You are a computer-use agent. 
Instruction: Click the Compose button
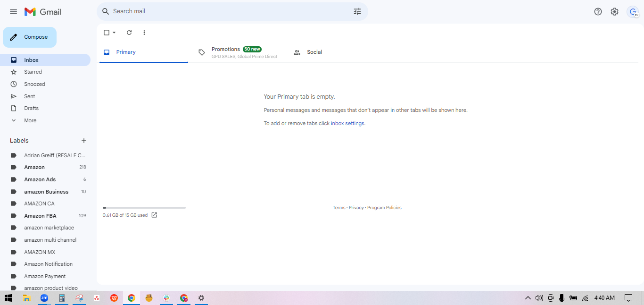[x=30, y=37]
